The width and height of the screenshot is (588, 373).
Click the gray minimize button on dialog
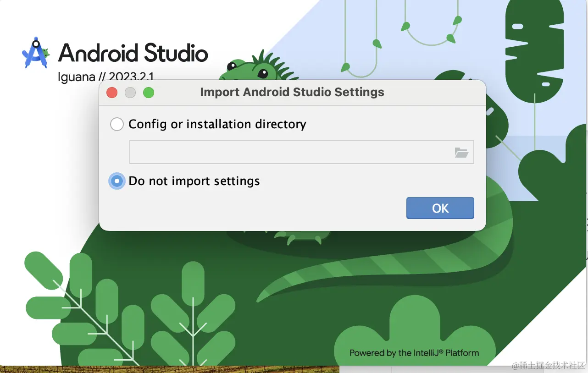tap(130, 93)
